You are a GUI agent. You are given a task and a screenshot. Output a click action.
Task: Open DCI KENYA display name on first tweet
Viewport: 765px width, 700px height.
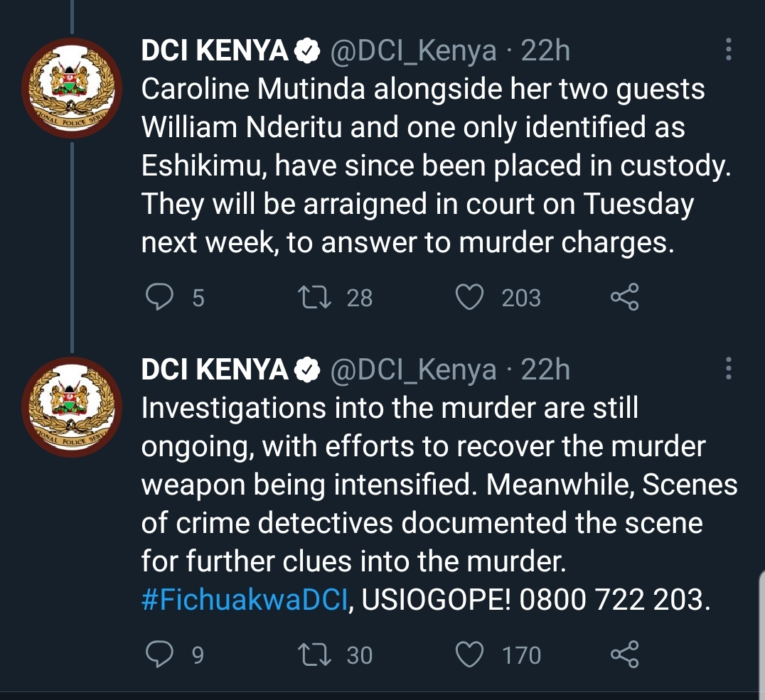pos(215,50)
